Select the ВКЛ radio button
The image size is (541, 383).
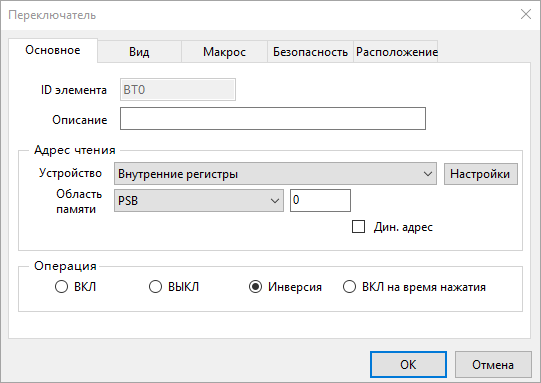click(x=61, y=287)
